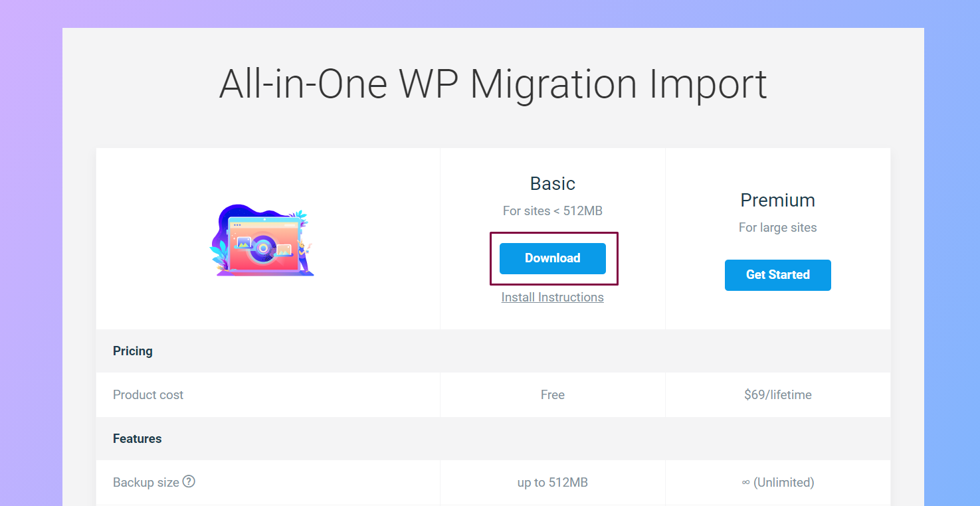Click the 'For sites < 512MB' subtitle
Screen dimensions: 980x506
click(552, 211)
